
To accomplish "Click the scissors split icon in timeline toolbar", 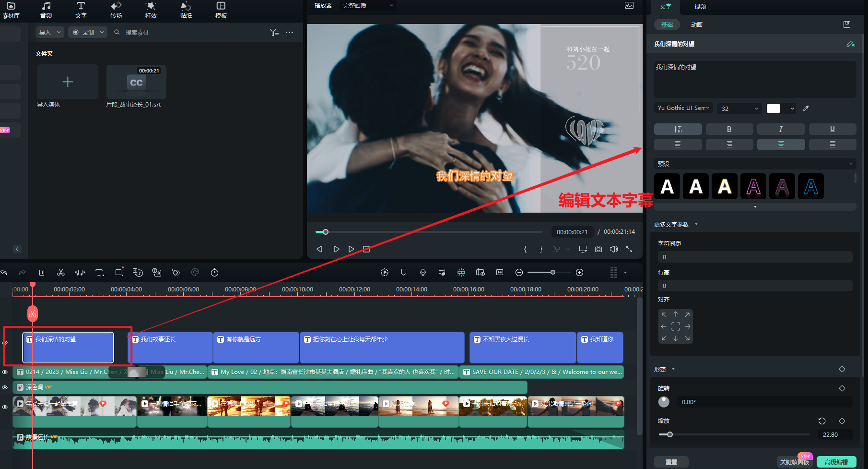I will click(x=61, y=273).
